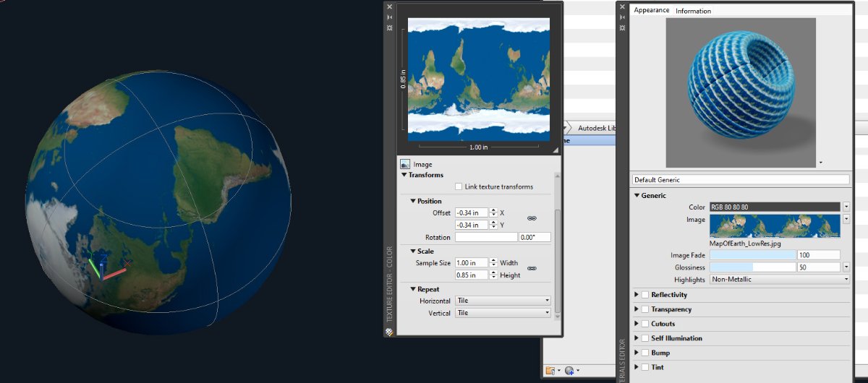The height and width of the screenshot is (383, 868).
Task: Expand the Self Illumination section arrow
Action: (x=637, y=338)
